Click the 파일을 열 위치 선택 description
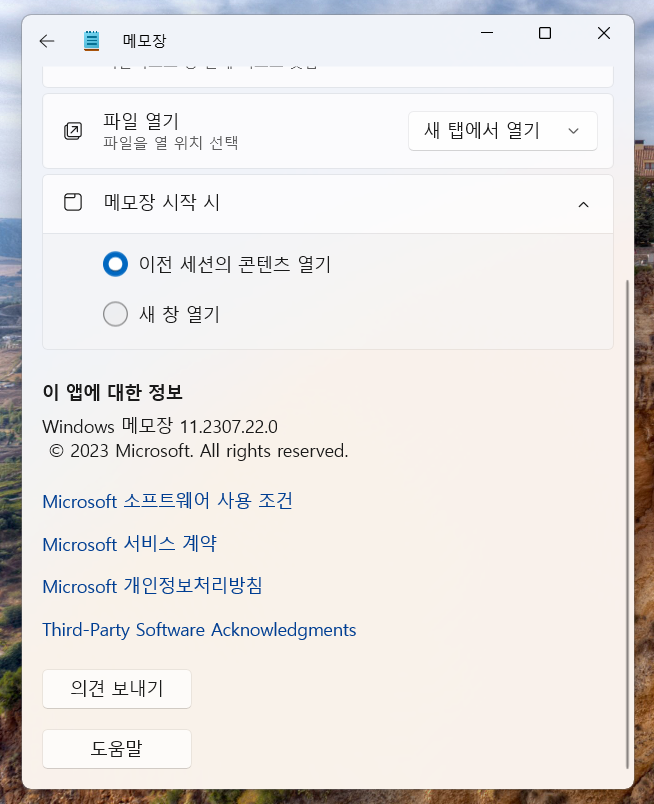Image resolution: width=654 pixels, height=804 pixels. point(171,143)
